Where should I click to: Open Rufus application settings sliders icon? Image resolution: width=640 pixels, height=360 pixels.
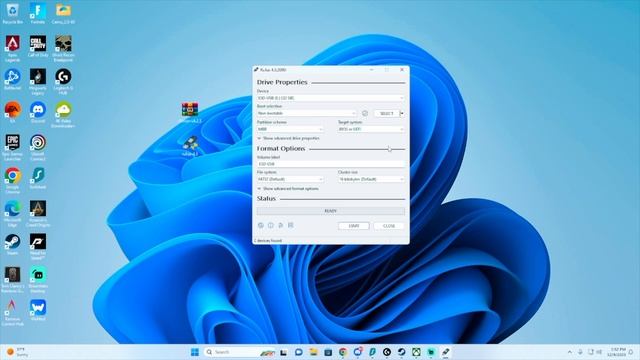(281, 225)
